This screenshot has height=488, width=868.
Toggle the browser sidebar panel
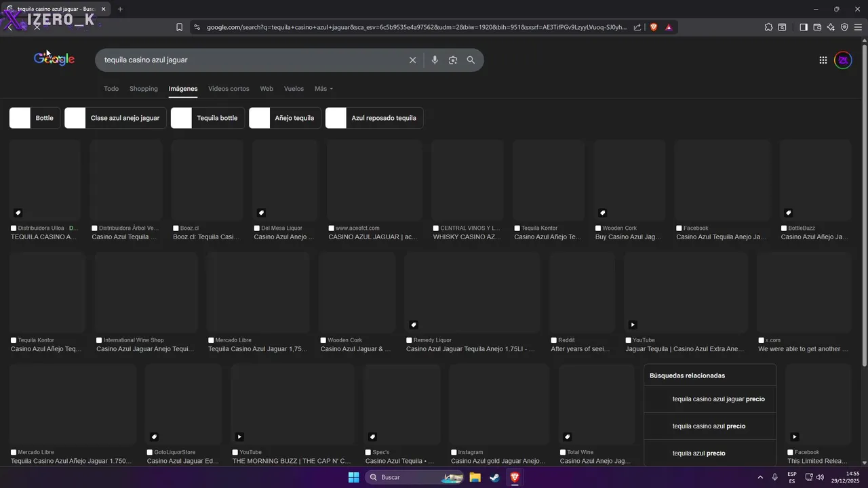pos(804,27)
